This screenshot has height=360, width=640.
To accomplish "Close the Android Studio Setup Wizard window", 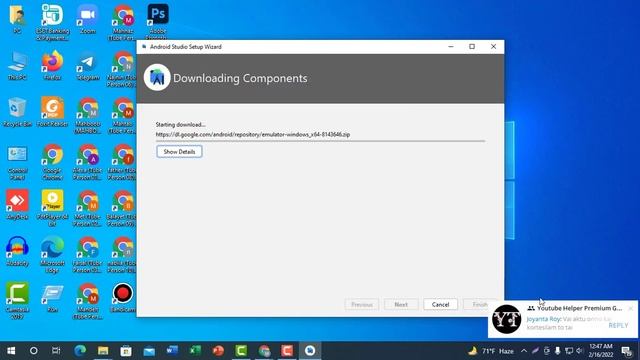I will coord(493,47).
